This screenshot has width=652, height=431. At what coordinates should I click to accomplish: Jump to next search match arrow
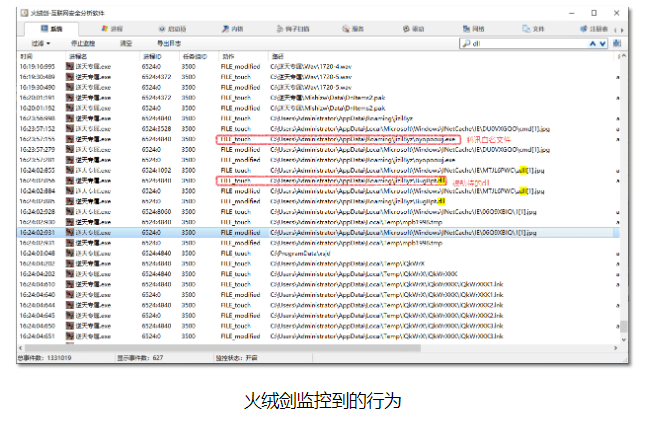pyautogui.click(x=603, y=43)
